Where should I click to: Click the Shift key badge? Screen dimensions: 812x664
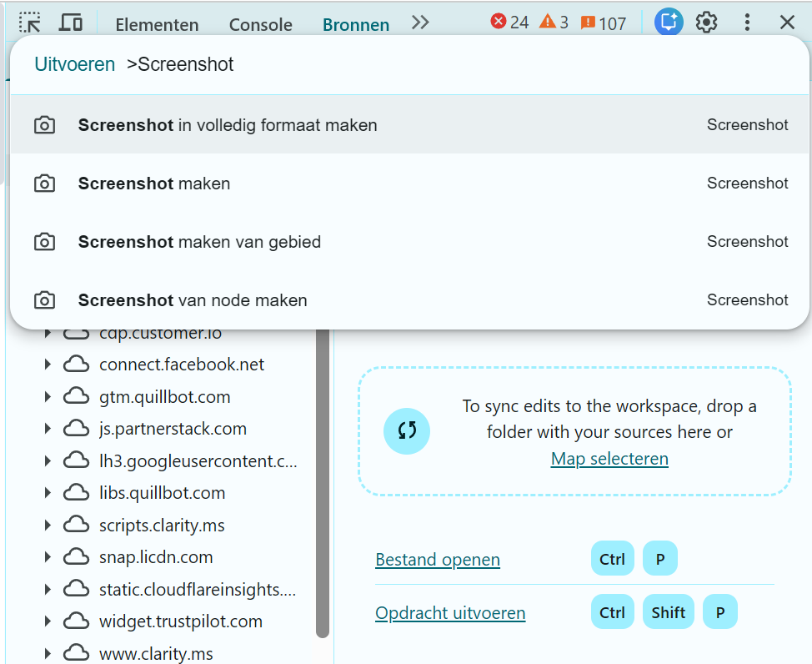[x=669, y=612]
